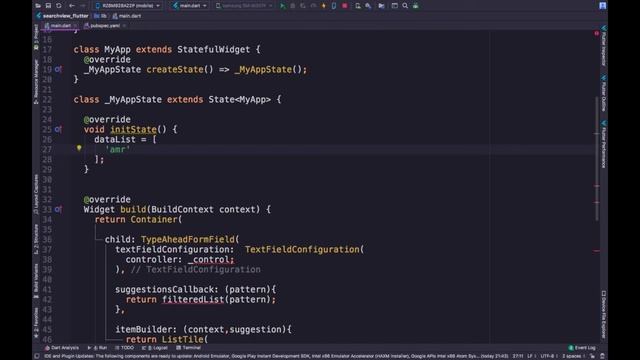Open the Layout Captures side panel
Screen dimensions: 640x360
tap(36, 195)
